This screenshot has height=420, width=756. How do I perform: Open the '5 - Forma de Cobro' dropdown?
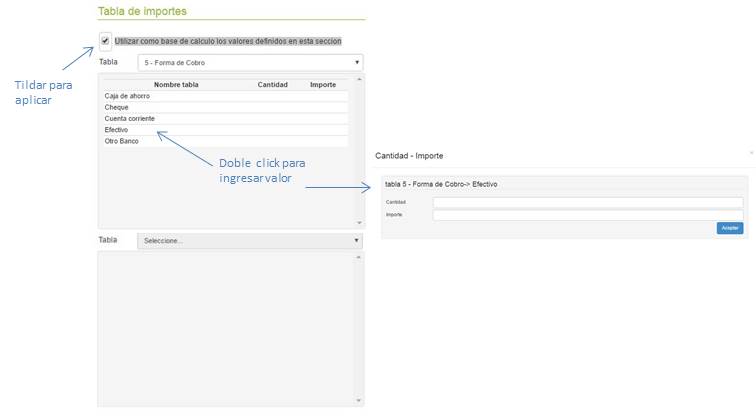[x=250, y=62]
